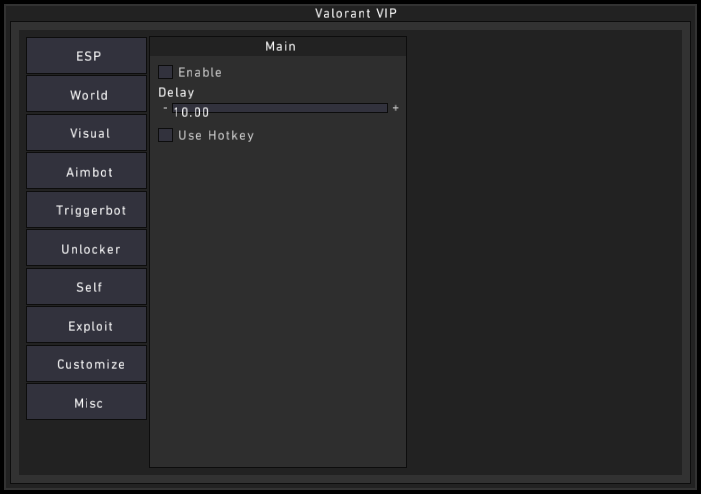Open the Unlocker section

pos(87,249)
